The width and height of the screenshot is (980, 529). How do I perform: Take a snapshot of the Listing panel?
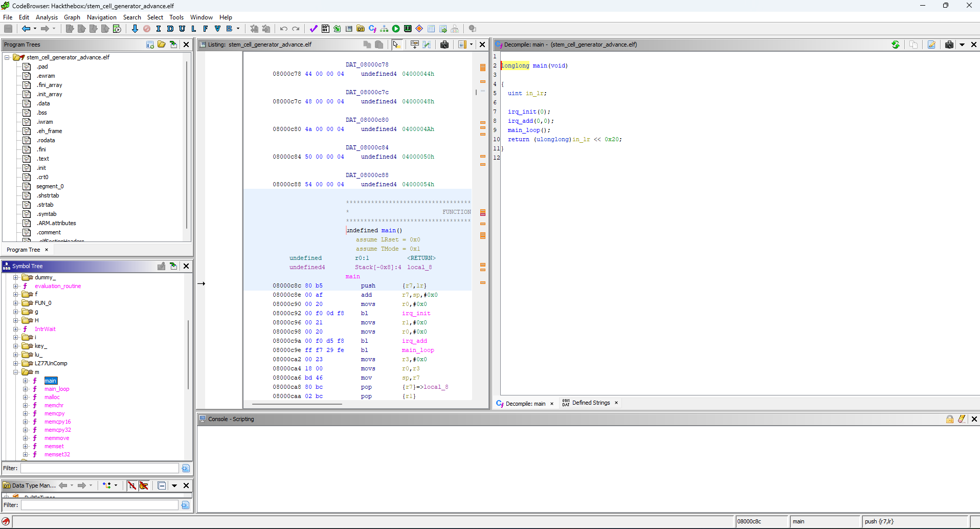444,45
